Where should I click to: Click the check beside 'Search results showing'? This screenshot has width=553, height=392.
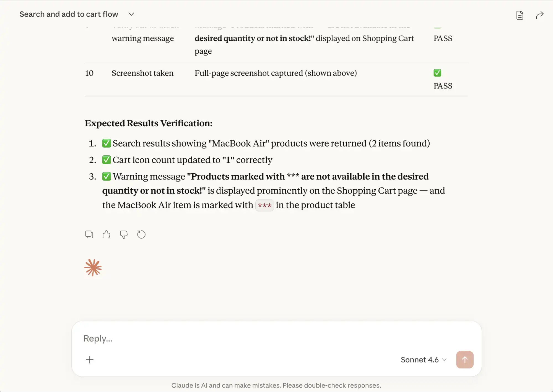coord(107,143)
